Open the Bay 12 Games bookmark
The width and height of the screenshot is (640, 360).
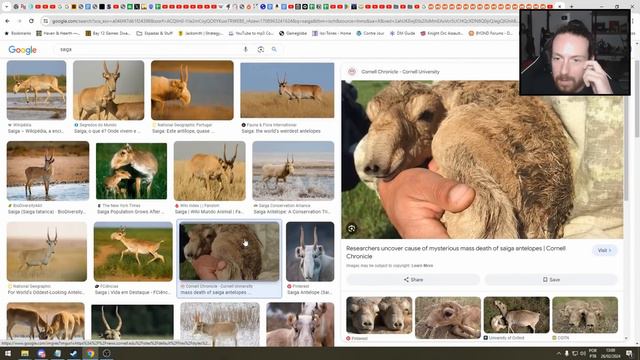tap(108, 33)
